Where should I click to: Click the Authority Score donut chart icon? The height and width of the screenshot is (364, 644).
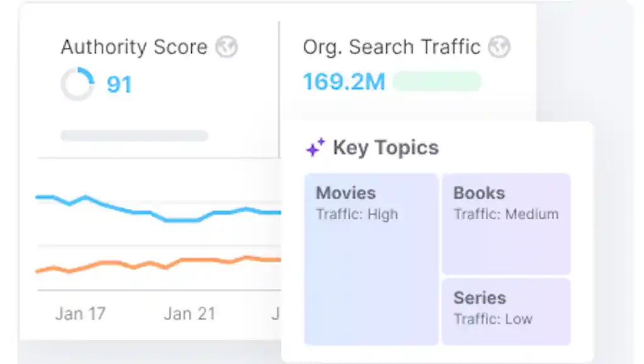[x=77, y=84]
